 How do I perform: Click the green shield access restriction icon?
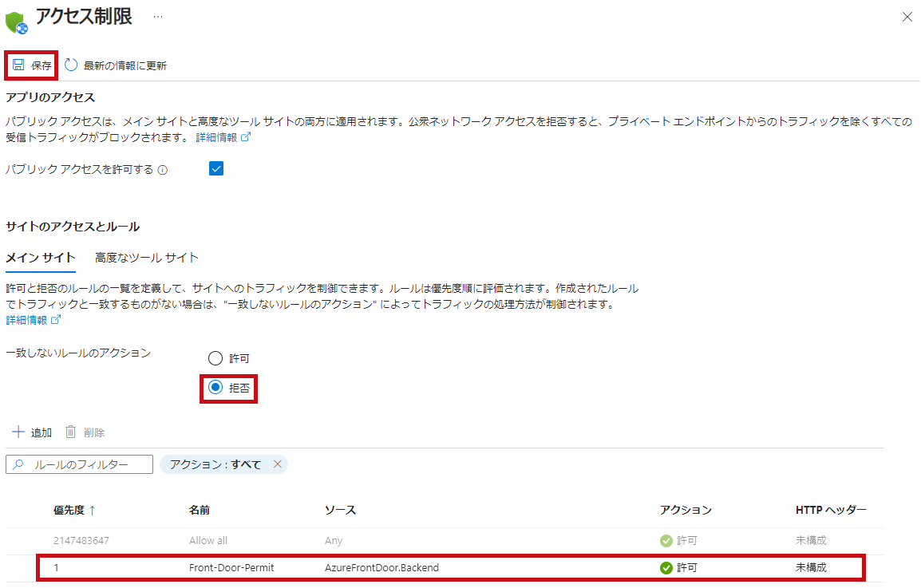(17, 22)
